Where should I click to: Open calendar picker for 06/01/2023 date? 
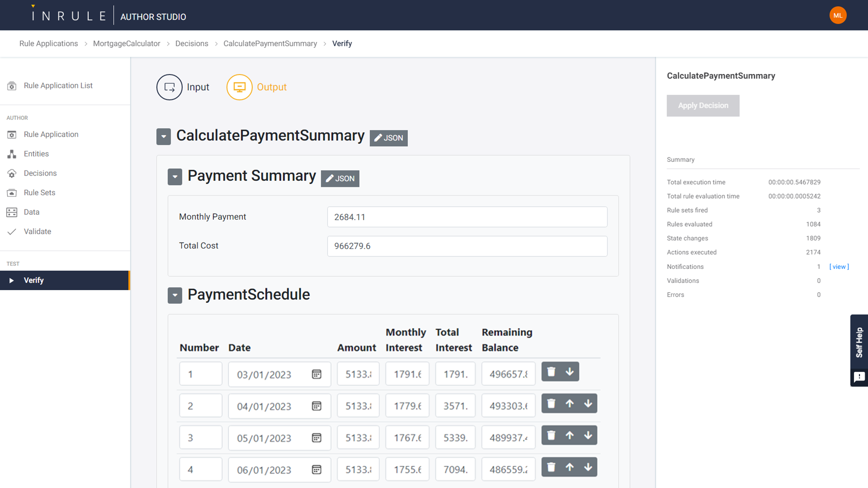coord(316,469)
